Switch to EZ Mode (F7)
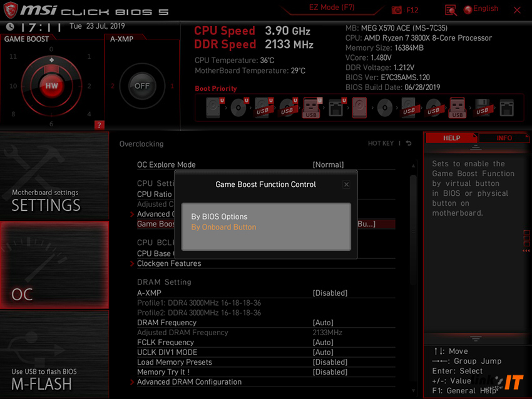Screen dimensions: 532x399 click(332, 8)
